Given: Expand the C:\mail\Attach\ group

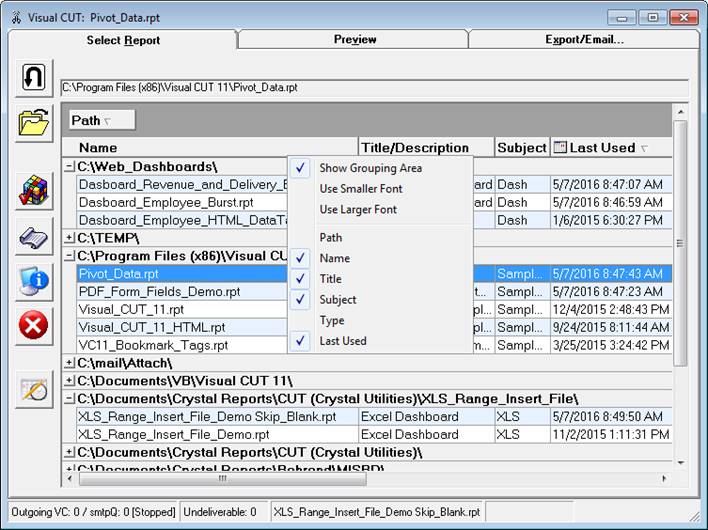Looking at the screenshot, I should pos(69,363).
